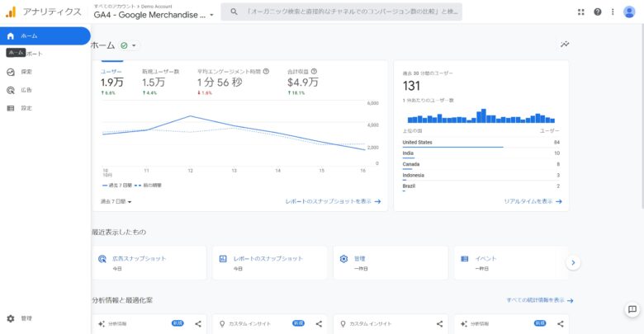Open the Reports snapshot recent card
Image resolution: width=644 pixels, height=334 pixels.
pos(270,262)
